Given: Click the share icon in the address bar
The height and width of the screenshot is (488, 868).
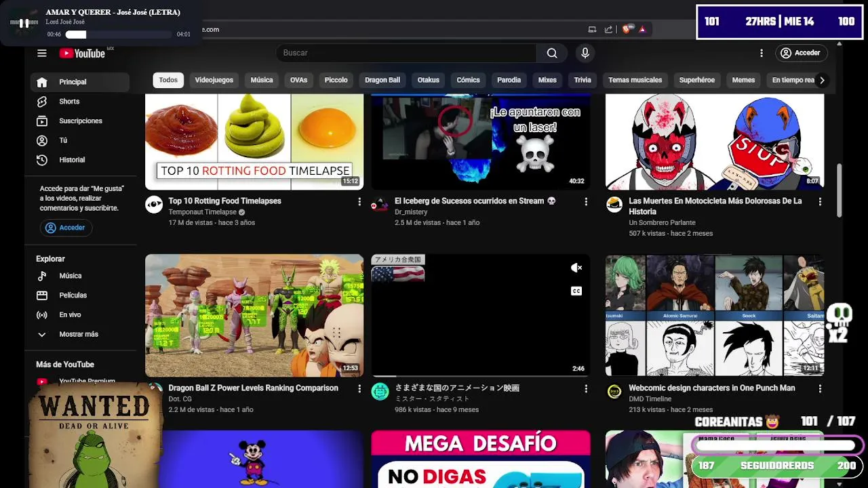Looking at the screenshot, I should point(608,29).
